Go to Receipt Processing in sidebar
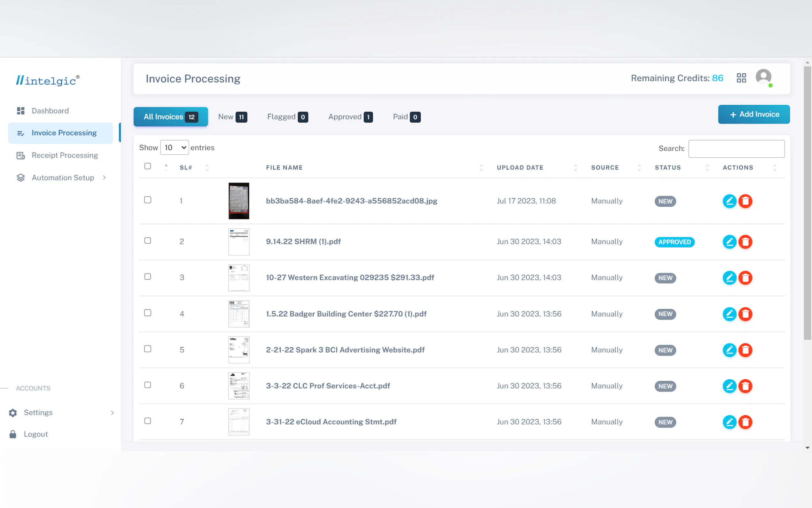The image size is (812, 508). click(65, 155)
